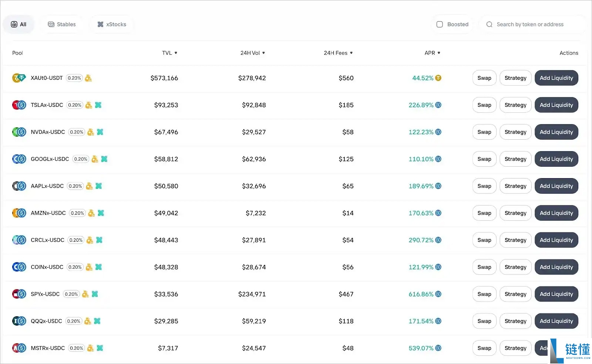Image resolution: width=592 pixels, height=364 pixels.
Task: Switch to the Stables tab
Action: pos(61,24)
